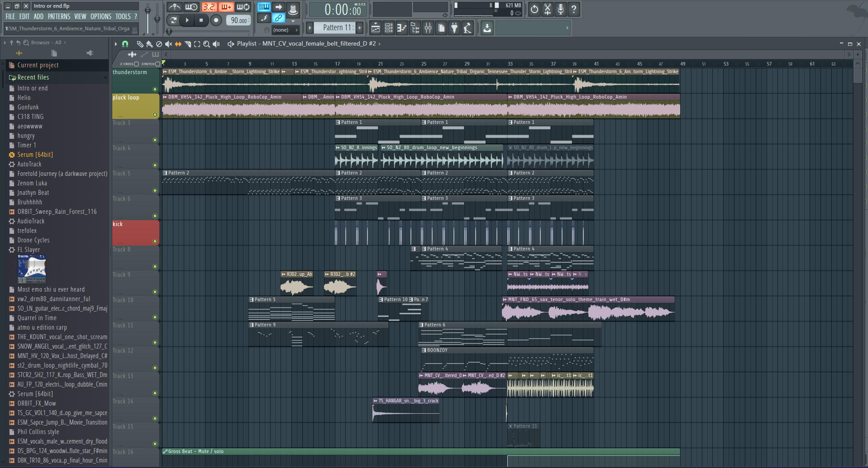Open the OPTIONS menu
Viewport: 868px width, 468px height.
(100, 16)
